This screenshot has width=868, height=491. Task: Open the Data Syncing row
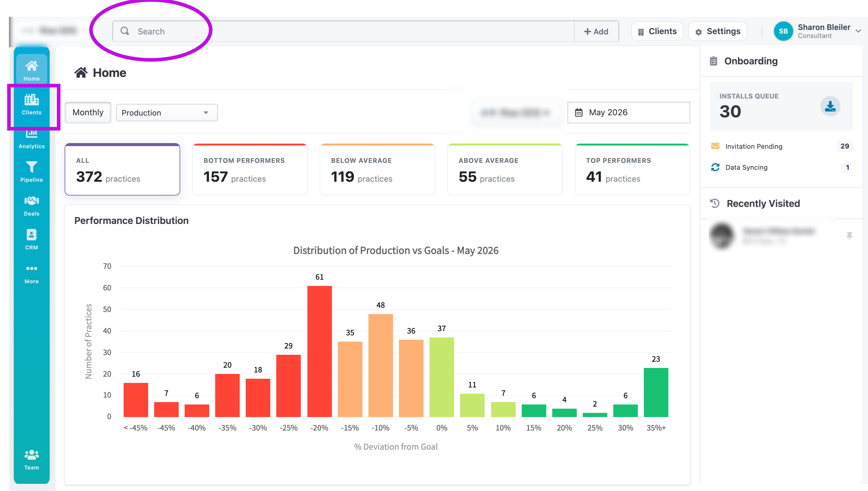tap(781, 167)
